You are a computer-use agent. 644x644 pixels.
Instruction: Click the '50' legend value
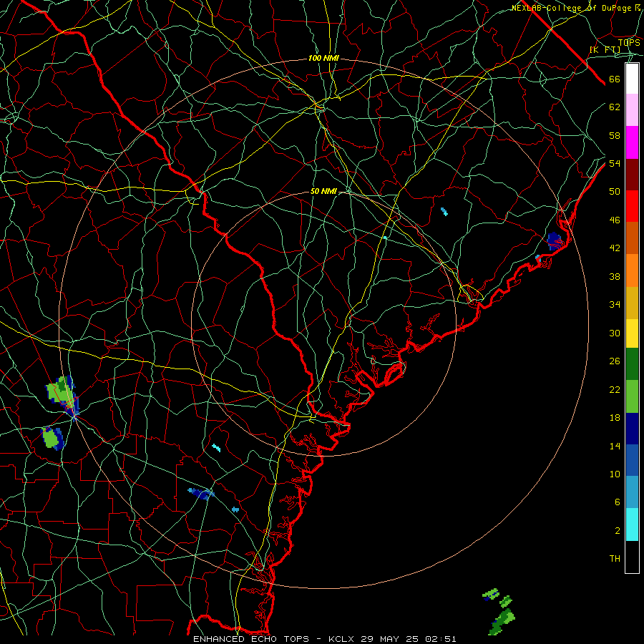615,192
